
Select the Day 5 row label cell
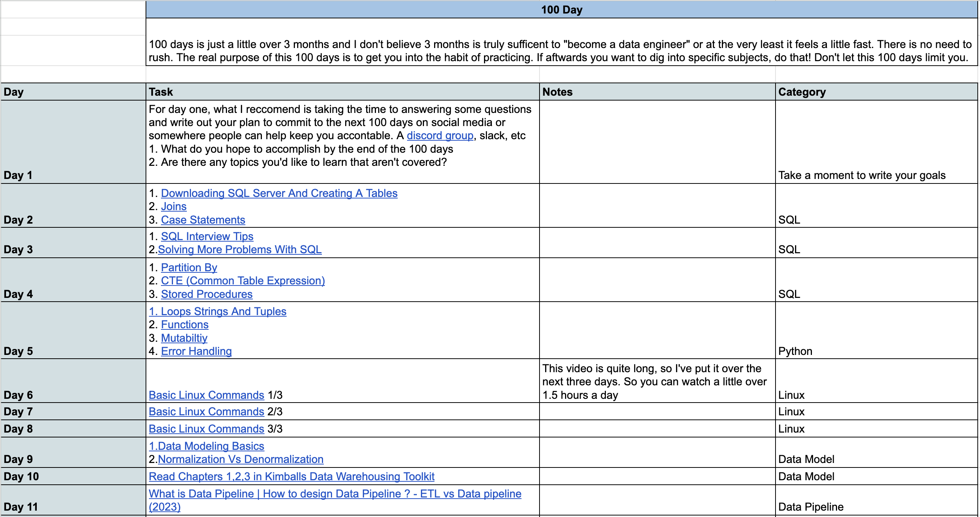click(73, 330)
